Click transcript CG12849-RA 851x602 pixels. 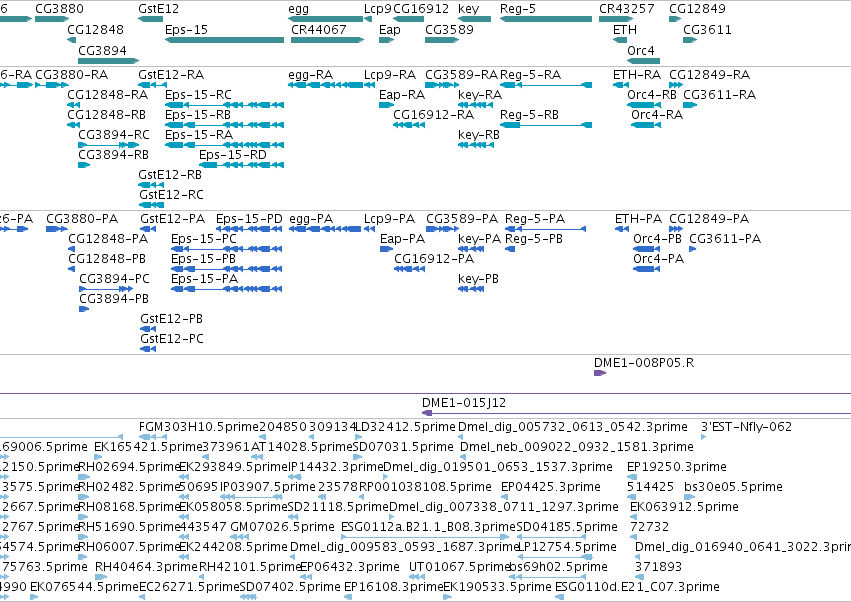(x=709, y=74)
